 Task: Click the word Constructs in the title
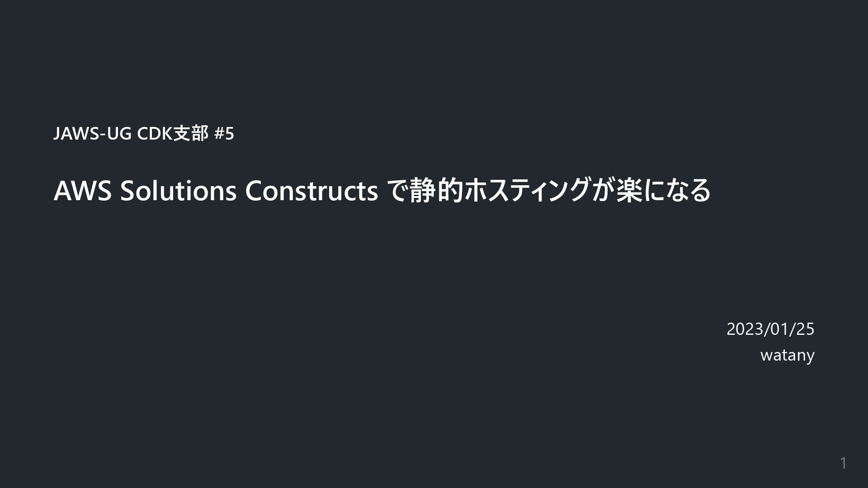coord(311,191)
